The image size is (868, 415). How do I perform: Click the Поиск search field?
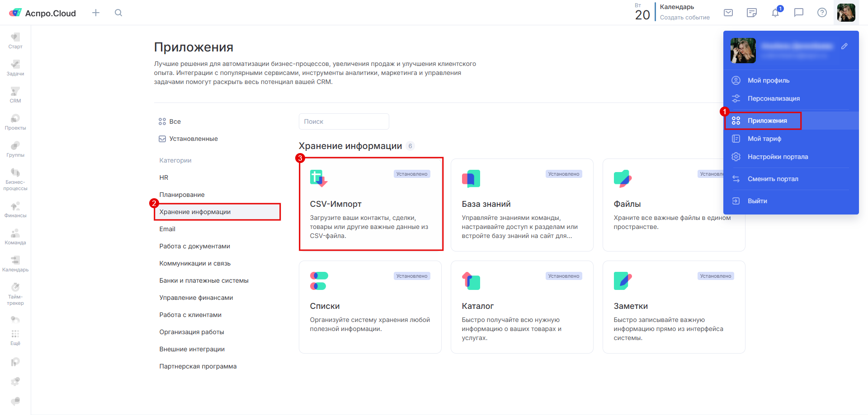click(x=344, y=121)
